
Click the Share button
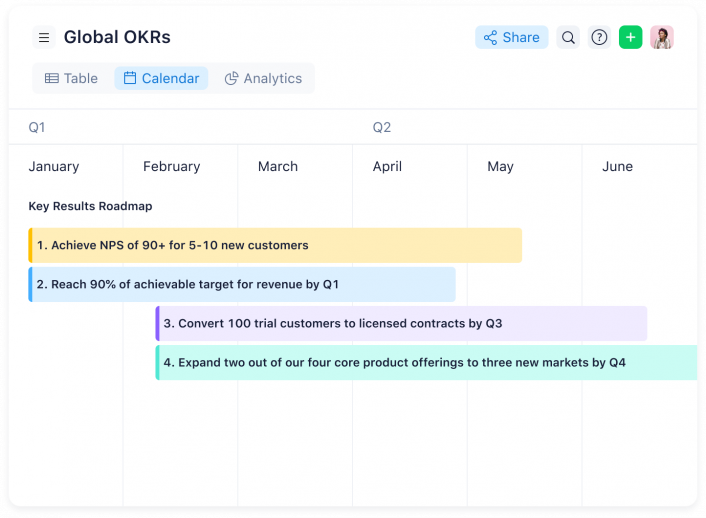(511, 37)
